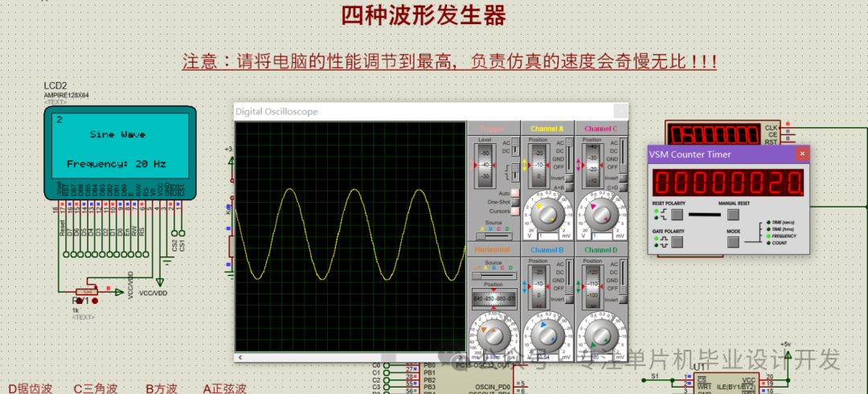This screenshot has height=394, width=868.
Task: Click the 'B方波' label
Action: pyautogui.click(x=162, y=388)
